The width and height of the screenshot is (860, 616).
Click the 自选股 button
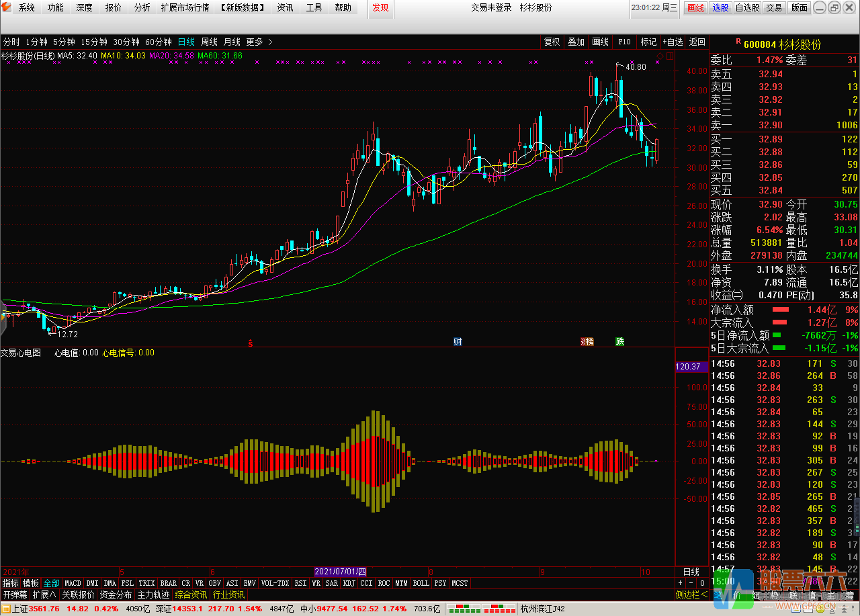[x=747, y=8]
